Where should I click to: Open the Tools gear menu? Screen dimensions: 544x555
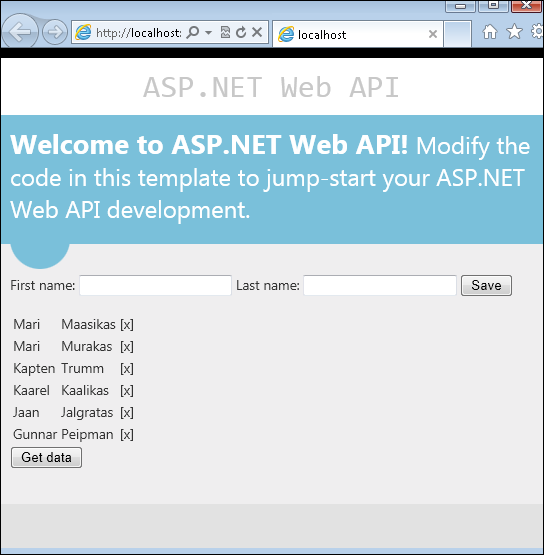point(538,32)
